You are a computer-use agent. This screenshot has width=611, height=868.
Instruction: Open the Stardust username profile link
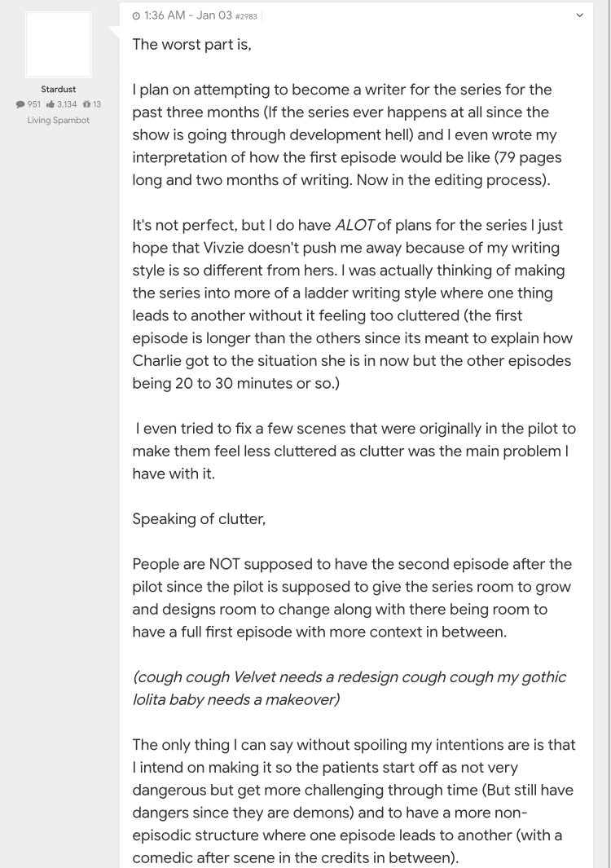tap(58, 89)
